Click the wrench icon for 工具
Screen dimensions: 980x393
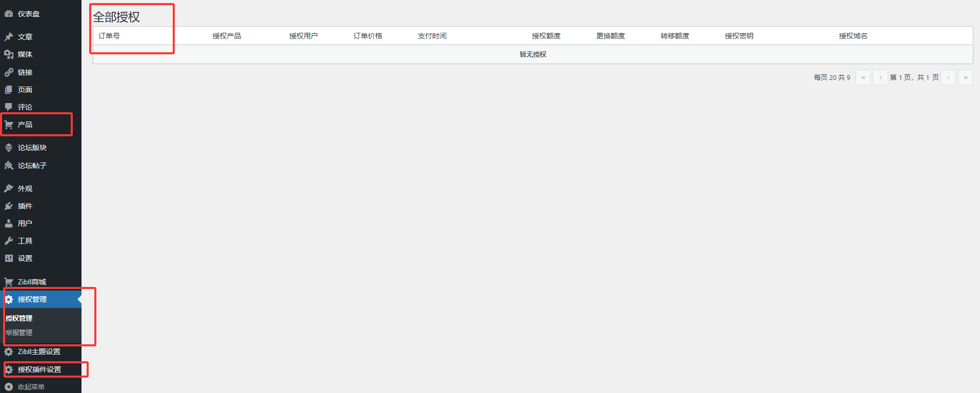9,241
